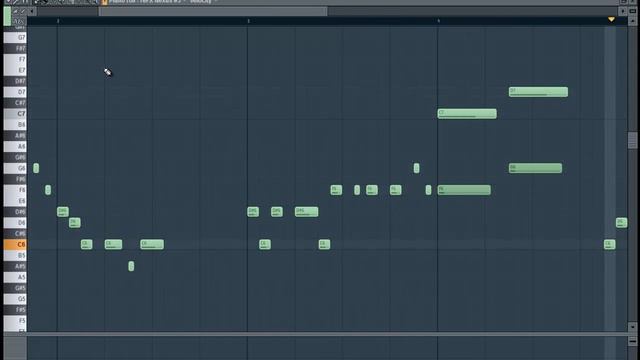Click the G7 piano key
The height and width of the screenshot is (360, 640).
(15, 38)
